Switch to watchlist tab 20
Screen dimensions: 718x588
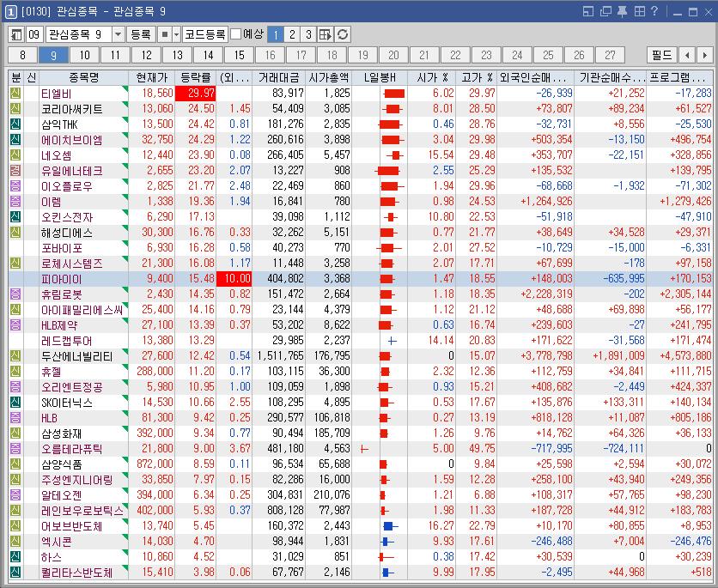coord(394,56)
